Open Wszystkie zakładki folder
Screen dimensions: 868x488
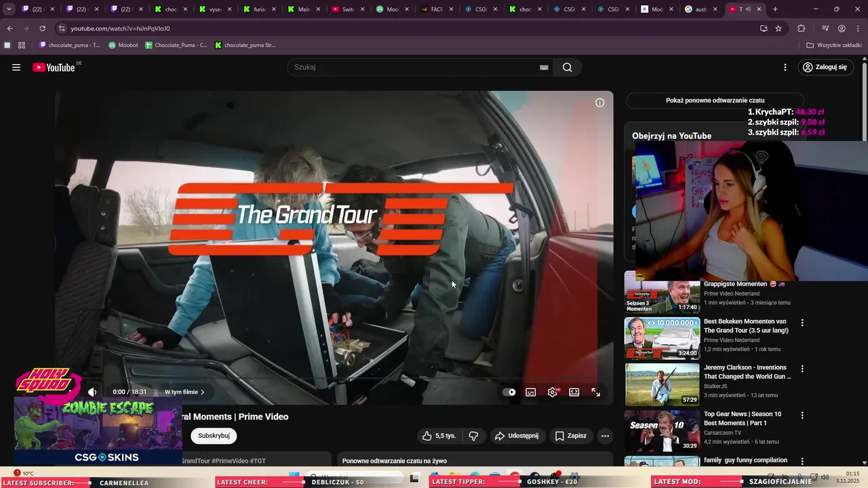(834, 45)
